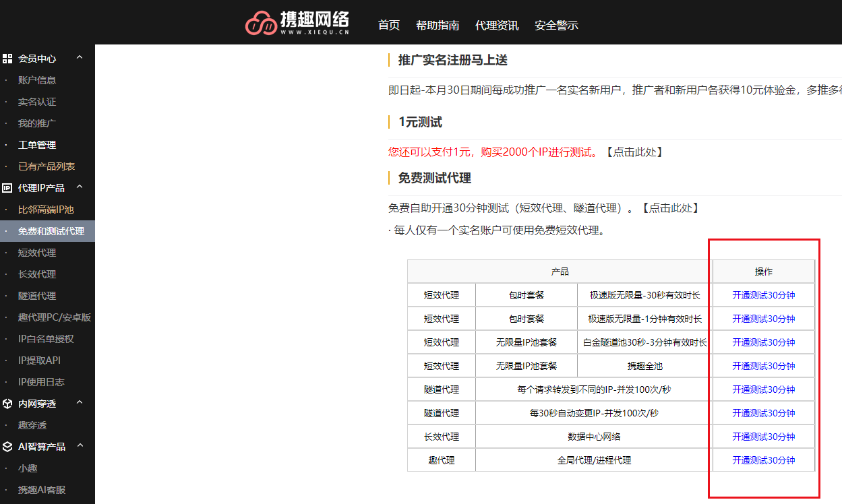Click the AI智算产品 section icon
Screen dimensions: 842x504
click(x=7, y=446)
